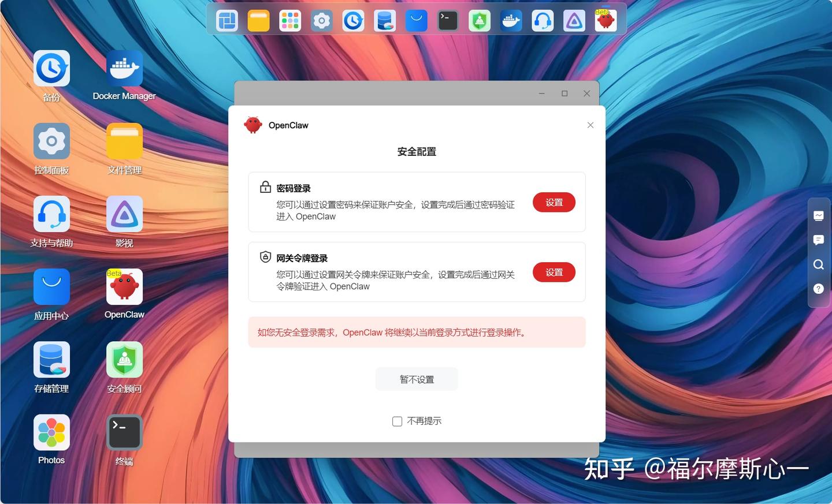
Task: Click the 密码登录 option title
Action: coord(294,188)
